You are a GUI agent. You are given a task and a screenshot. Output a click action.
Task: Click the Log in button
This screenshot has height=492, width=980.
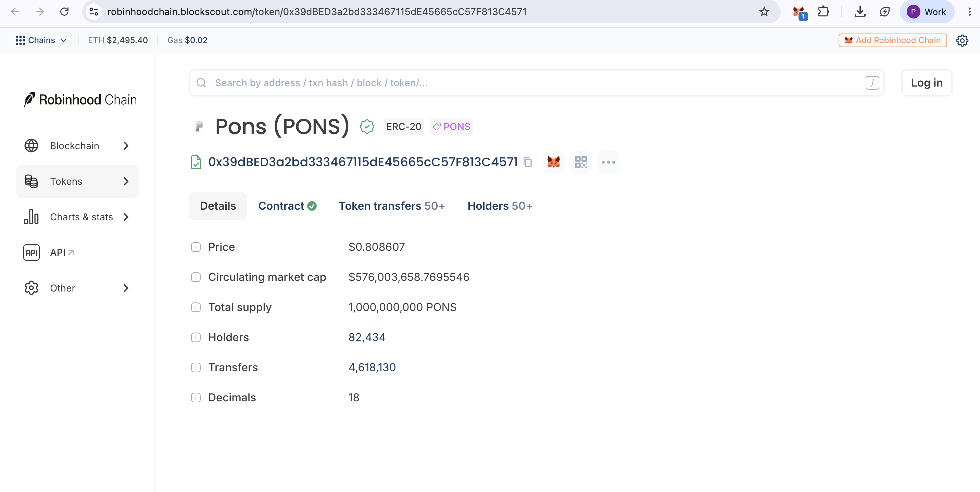tap(926, 83)
